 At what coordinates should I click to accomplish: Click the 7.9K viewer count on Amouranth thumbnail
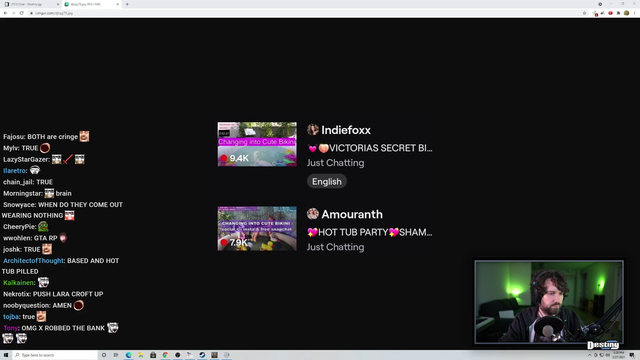tap(235, 242)
